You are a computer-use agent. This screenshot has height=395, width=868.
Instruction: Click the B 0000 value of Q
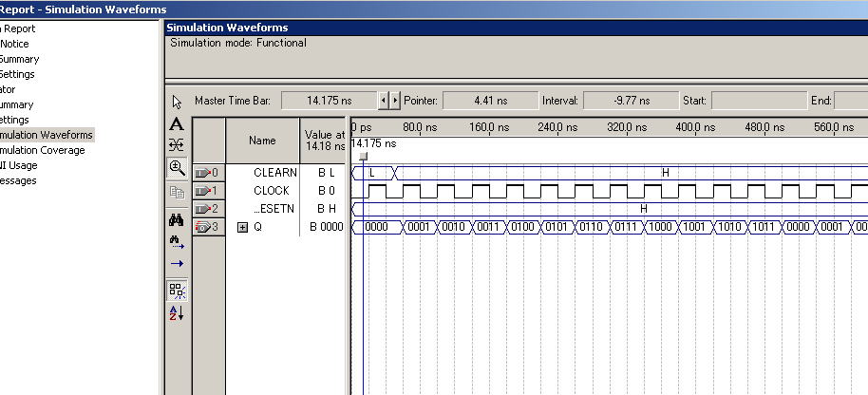327,227
